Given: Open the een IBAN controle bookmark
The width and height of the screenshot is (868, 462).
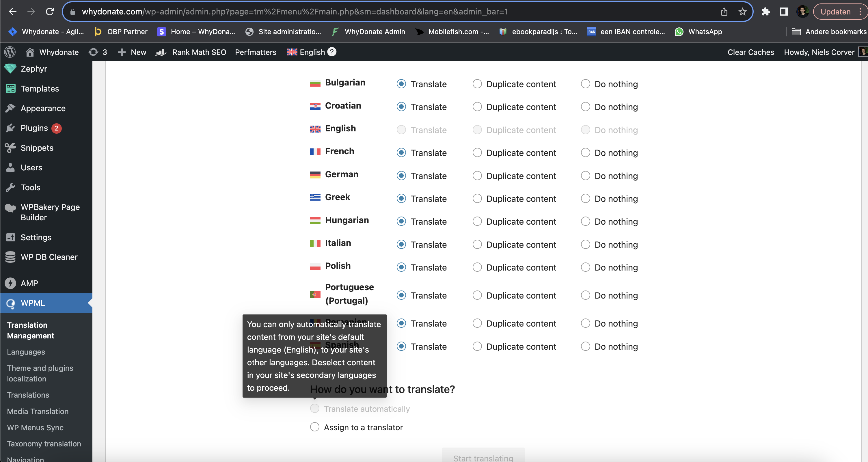Looking at the screenshot, I should pyautogui.click(x=626, y=32).
